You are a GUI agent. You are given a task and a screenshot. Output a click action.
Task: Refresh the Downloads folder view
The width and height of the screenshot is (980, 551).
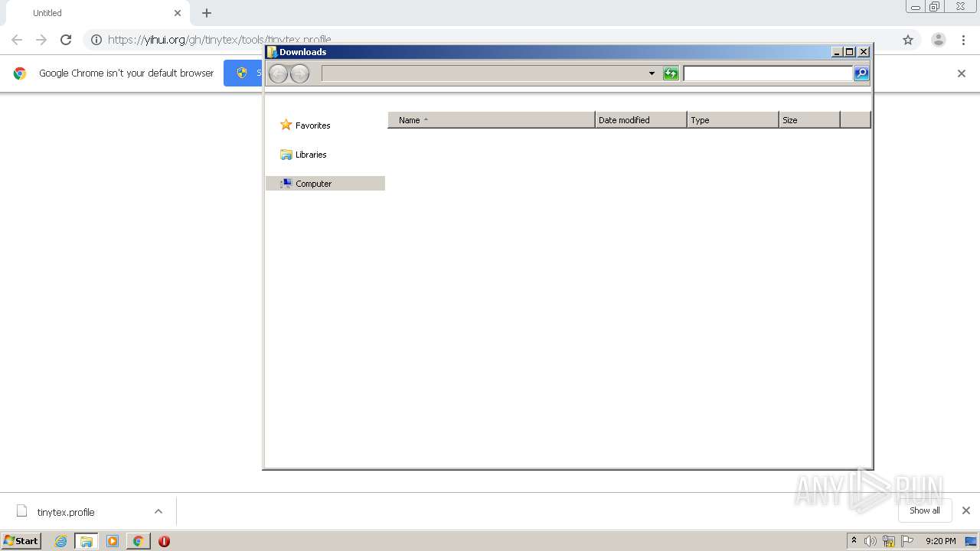pos(671,73)
